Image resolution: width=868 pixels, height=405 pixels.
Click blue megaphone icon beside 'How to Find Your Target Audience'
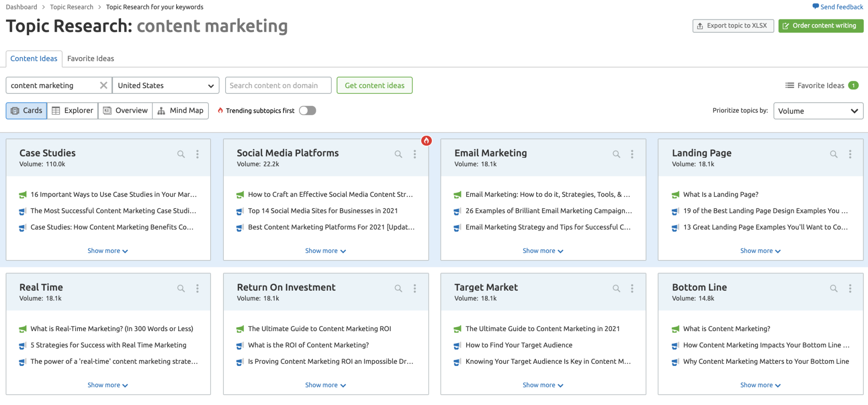pos(458,346)
